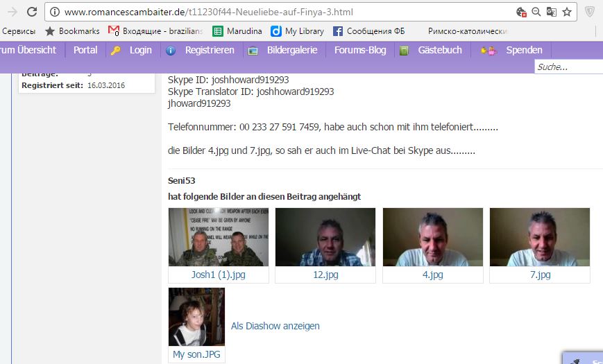Click the Suche search field
The image size is (603, 364).
[568, 67]
